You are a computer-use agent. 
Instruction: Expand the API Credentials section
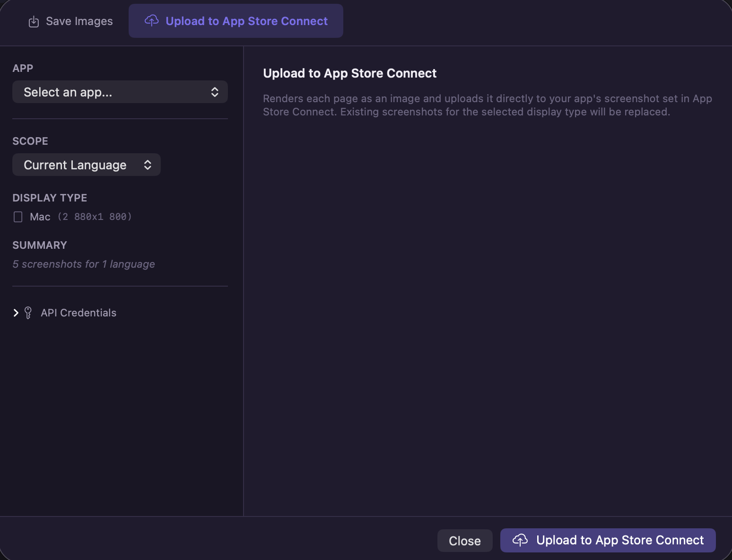(16, 313)
